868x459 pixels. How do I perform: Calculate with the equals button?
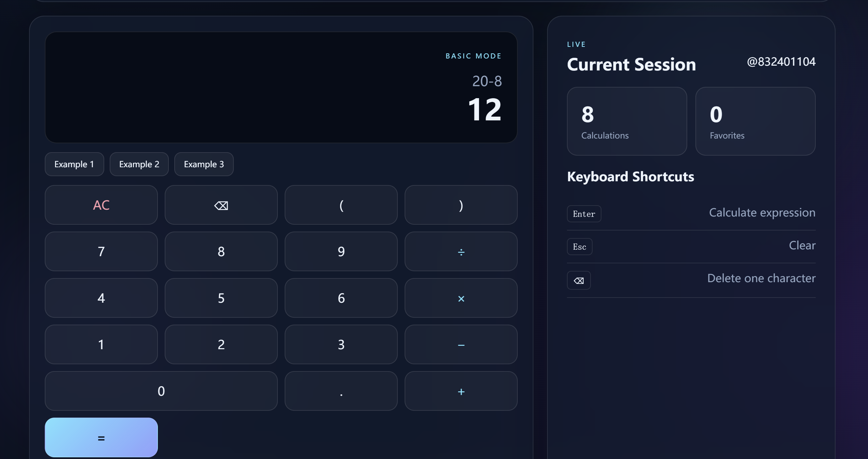[101, 437]
